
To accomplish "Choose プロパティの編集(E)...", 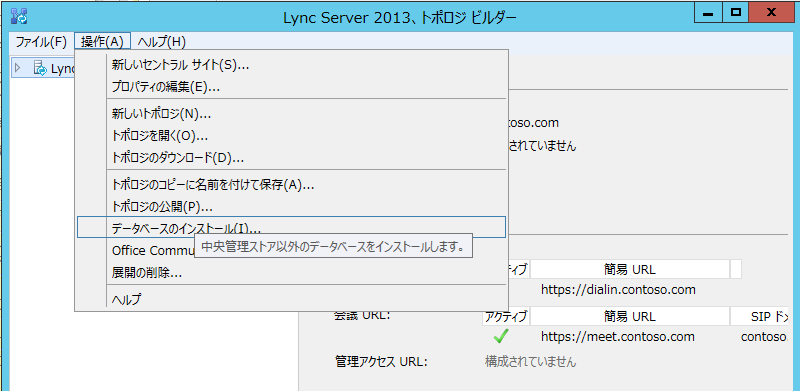I will (x=291, y=87).
